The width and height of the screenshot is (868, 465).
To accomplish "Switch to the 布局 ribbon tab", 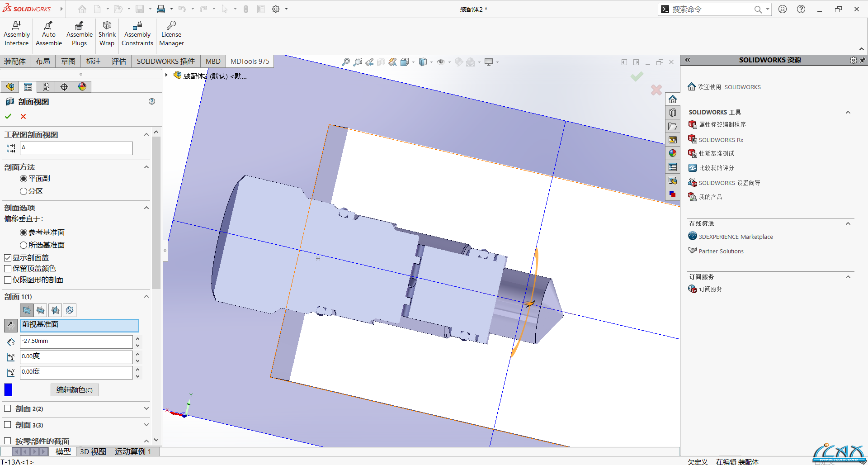I will 43,61.
